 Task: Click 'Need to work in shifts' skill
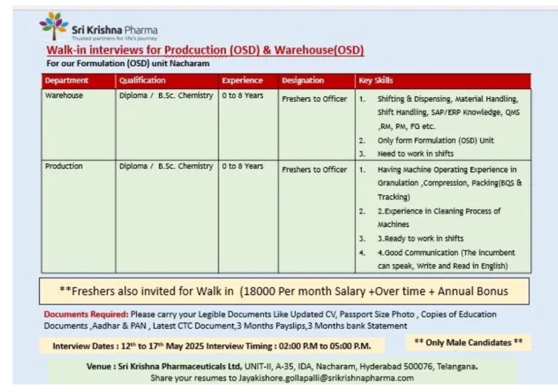tap(415, 154)
